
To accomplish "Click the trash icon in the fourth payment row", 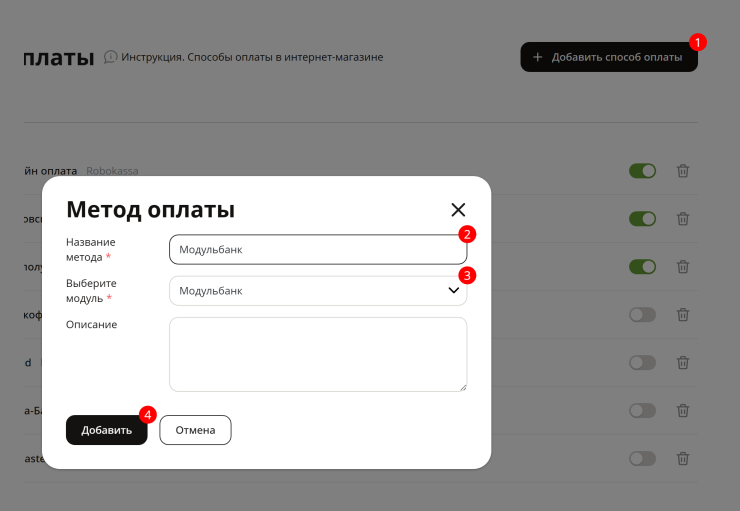I will [x=683, y=315].
